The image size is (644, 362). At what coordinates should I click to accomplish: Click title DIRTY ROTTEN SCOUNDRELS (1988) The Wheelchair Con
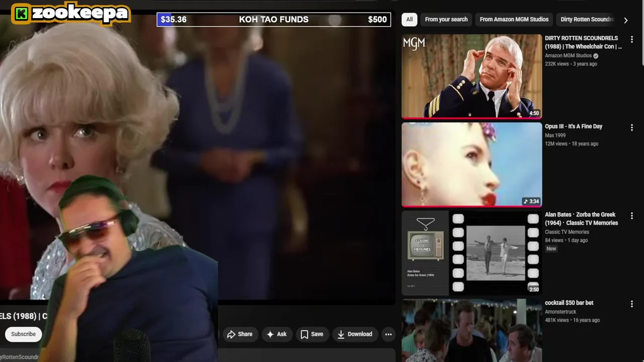click(583, 42)
